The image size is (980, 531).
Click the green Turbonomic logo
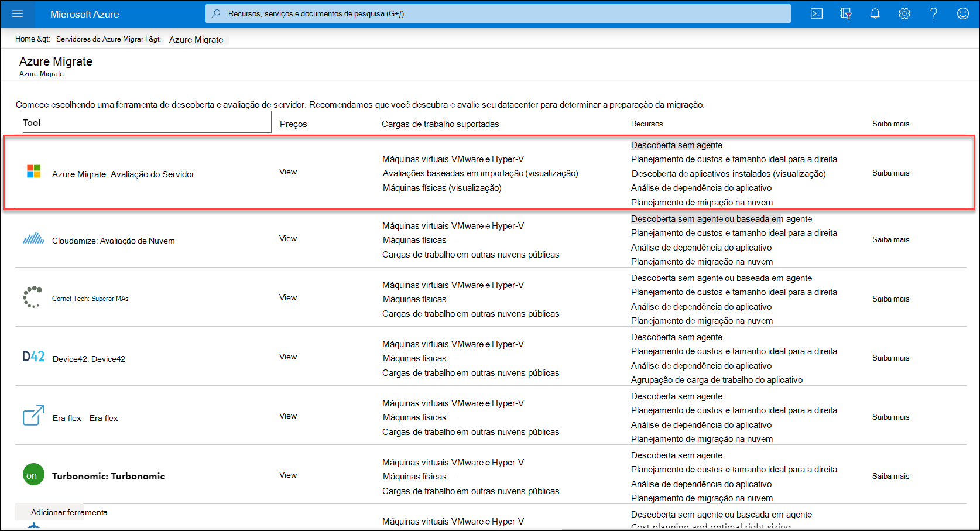click(33, 474)
